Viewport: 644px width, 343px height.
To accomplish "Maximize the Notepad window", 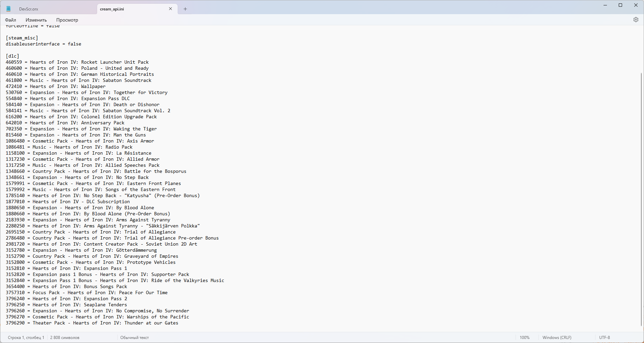I will (x=620, y=5).
